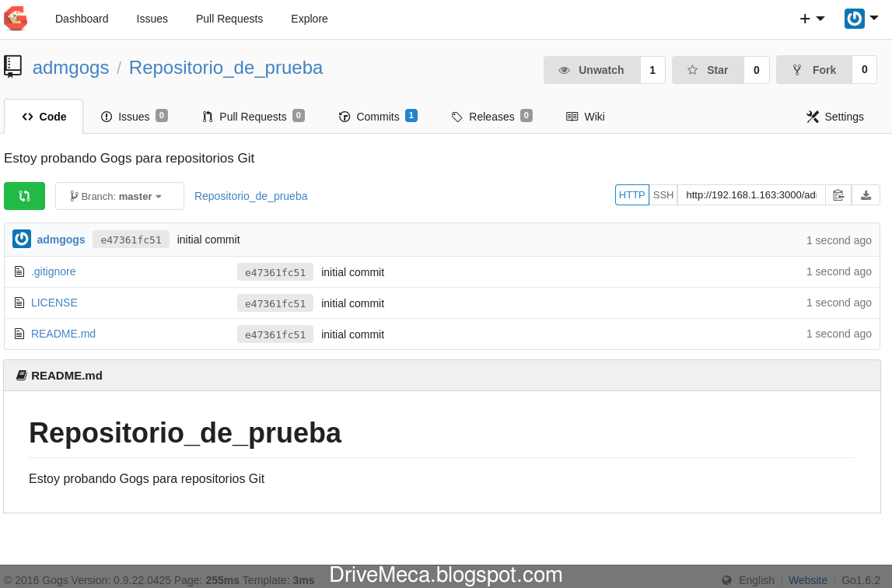Click the repository book icon
The image size is (892, 588).
coord(12,67)
